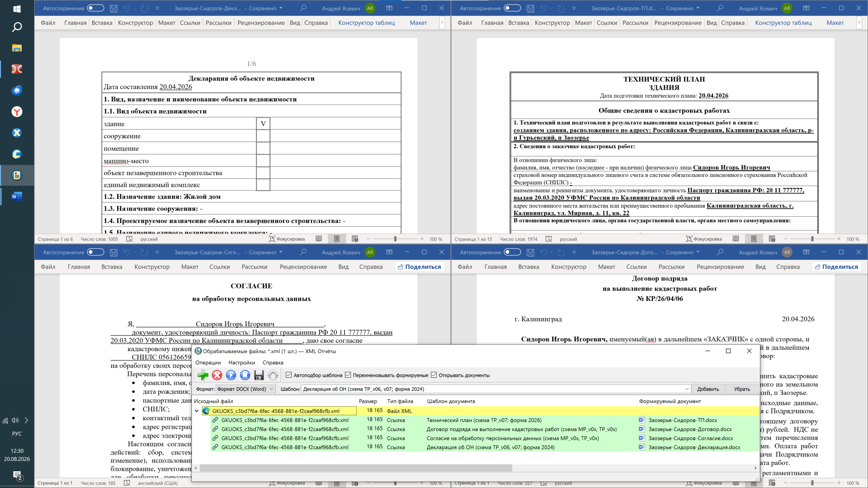Open Сохранено dropdown in Декларация title
Image resolution: width=868 pixels, height=488 pixels.
click(265, 8)
